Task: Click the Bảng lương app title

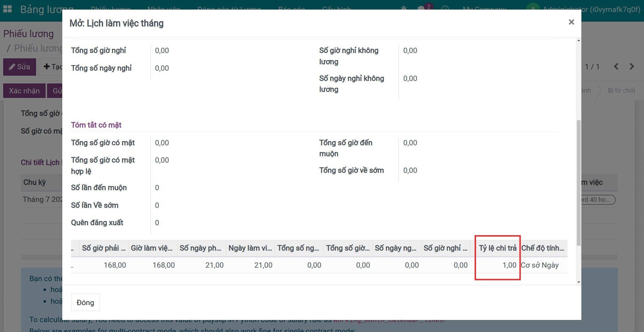Action: pyautogui.click(x=47, y=9)
